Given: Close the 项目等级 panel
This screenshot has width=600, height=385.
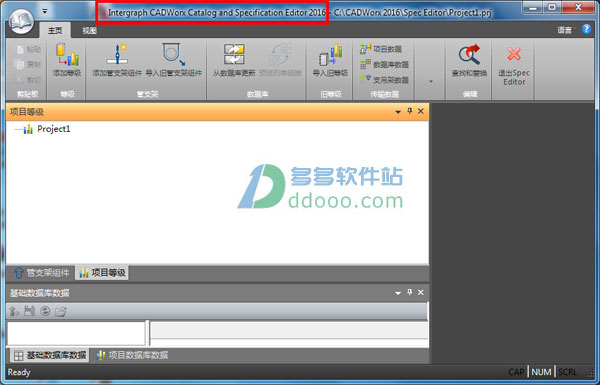Looking at the screenshot, I should (421, 111).
